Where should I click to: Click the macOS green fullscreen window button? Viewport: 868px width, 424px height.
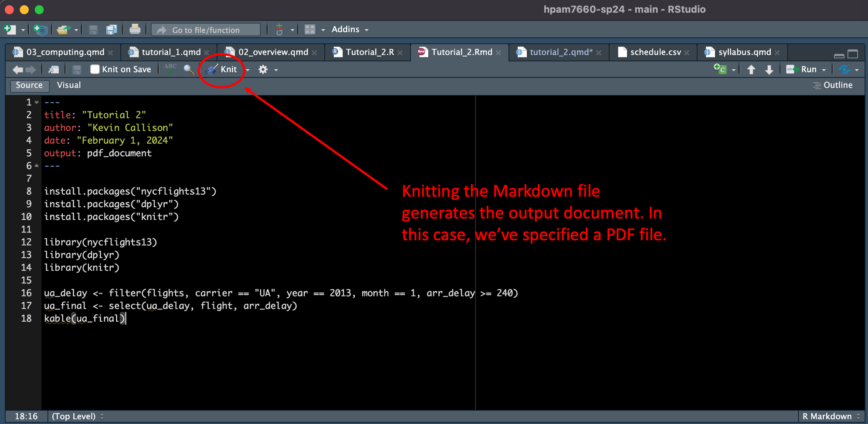tap(39, 10)
